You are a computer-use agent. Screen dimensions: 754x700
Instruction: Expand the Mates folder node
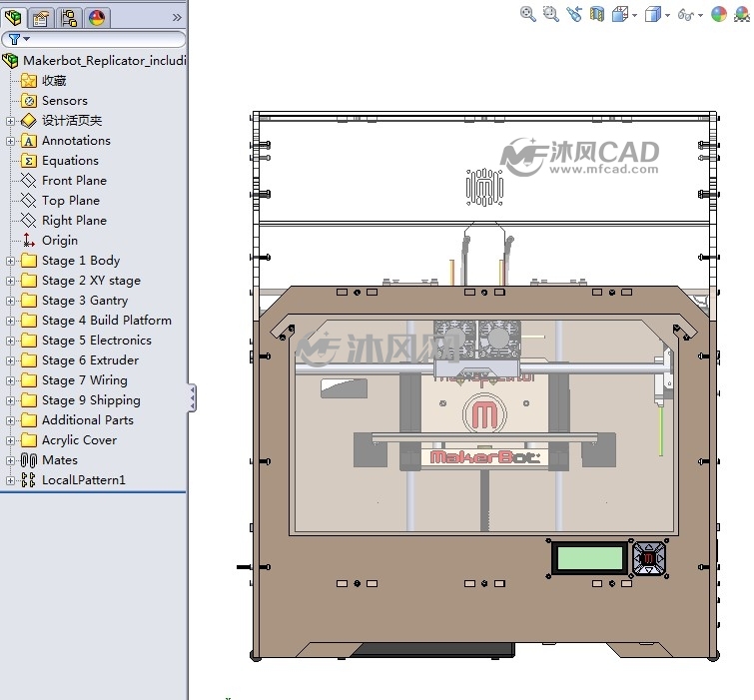point(10,460)
